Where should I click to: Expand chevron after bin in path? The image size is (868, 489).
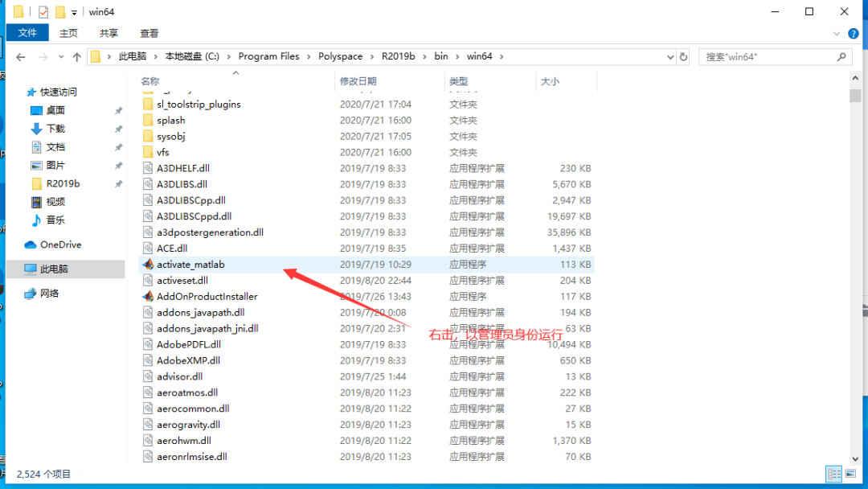(457, 56)
